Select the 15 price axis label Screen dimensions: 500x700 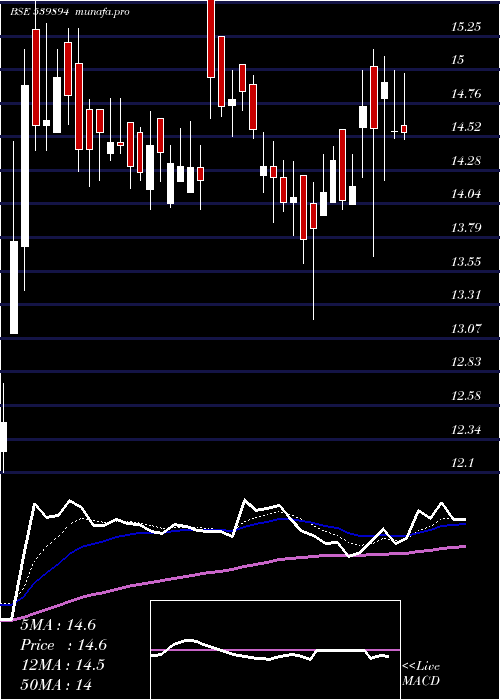pos(458,60)
